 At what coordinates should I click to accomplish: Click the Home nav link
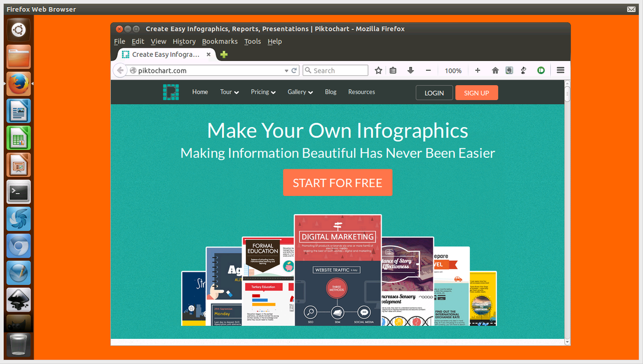[200, 92]
